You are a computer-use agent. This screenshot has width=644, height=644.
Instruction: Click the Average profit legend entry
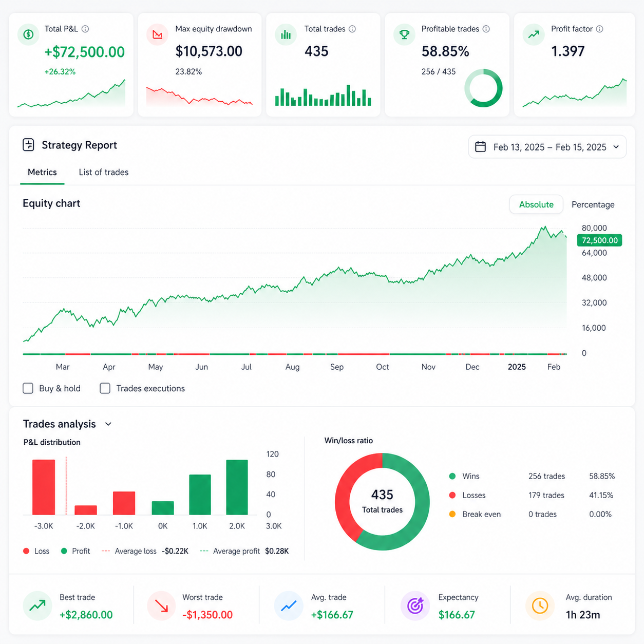[244, 551]
